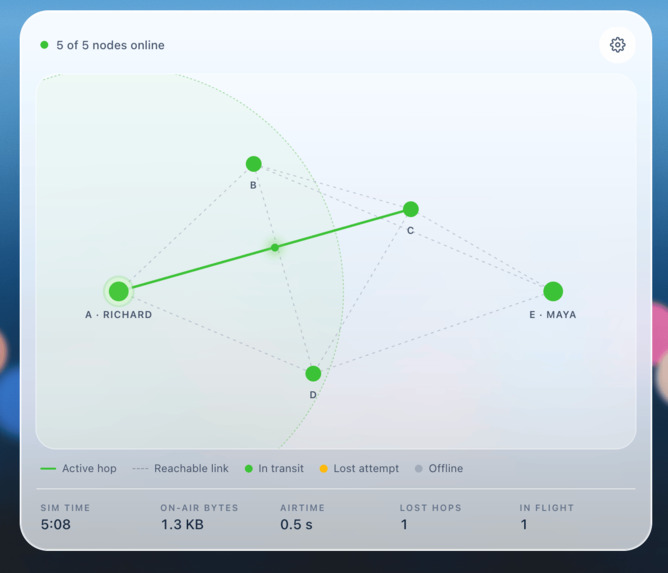The height and width of the screenshot is (573, 668).
Task: Click the AIRTIME value 0.5 s
Action: 297,524
